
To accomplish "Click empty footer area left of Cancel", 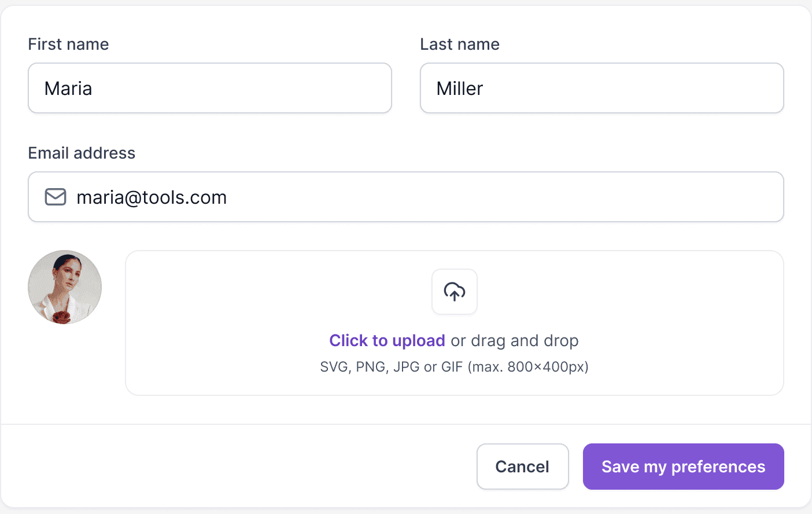I will 231,467.
